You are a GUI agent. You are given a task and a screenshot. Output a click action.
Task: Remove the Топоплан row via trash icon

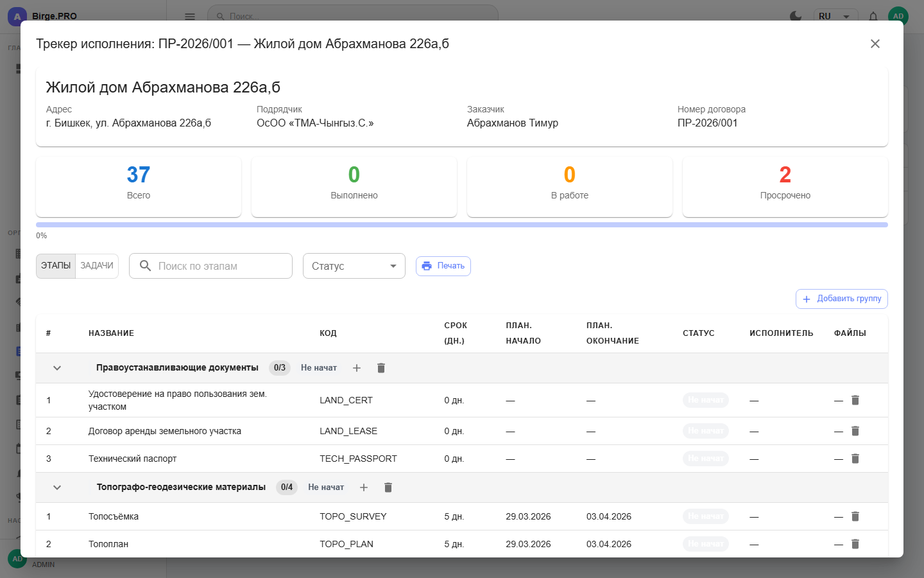[855, 544]
